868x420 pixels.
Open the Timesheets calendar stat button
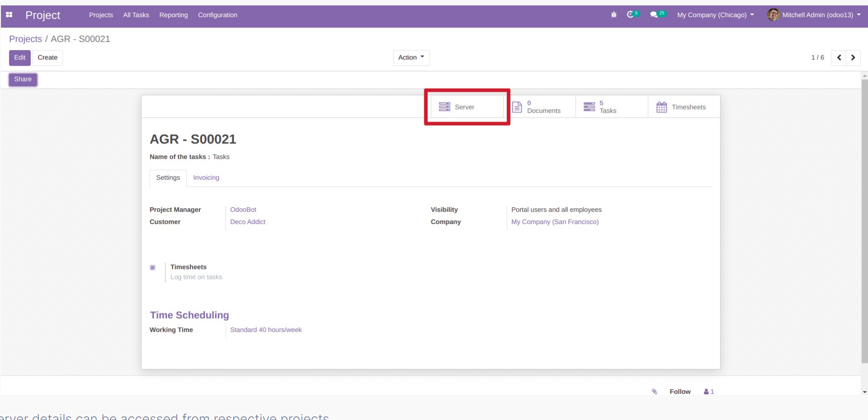click(684, 107)
